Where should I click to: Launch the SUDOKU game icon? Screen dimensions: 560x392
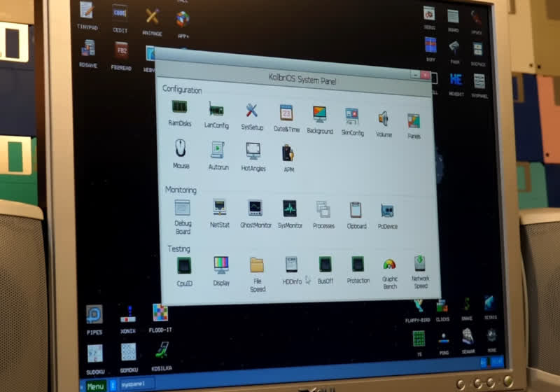tap(95, 360)
